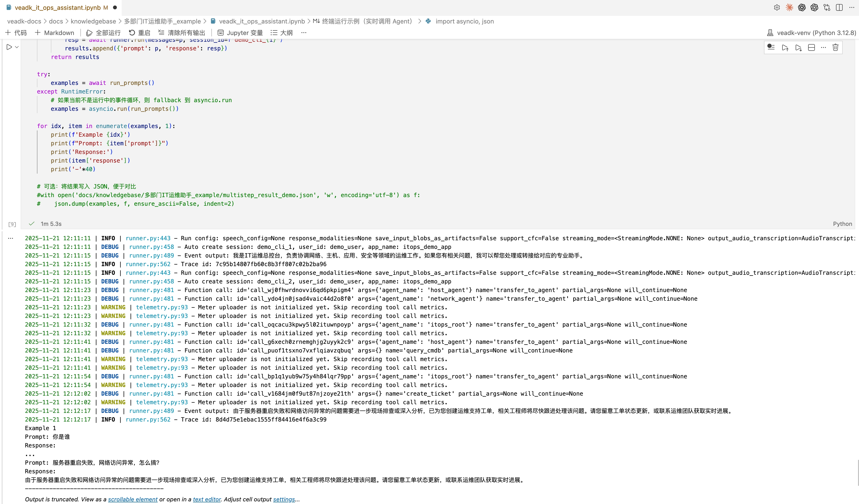The height and width of the screenshot is (504, 859).
Task: Click the knowledgebase breadcrumb segment
Action: pyautogui.click(x=93, y=21)
